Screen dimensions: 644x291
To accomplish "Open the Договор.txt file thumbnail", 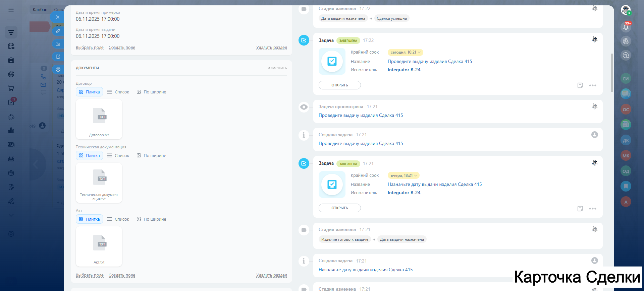I will [x=99, y=119].
